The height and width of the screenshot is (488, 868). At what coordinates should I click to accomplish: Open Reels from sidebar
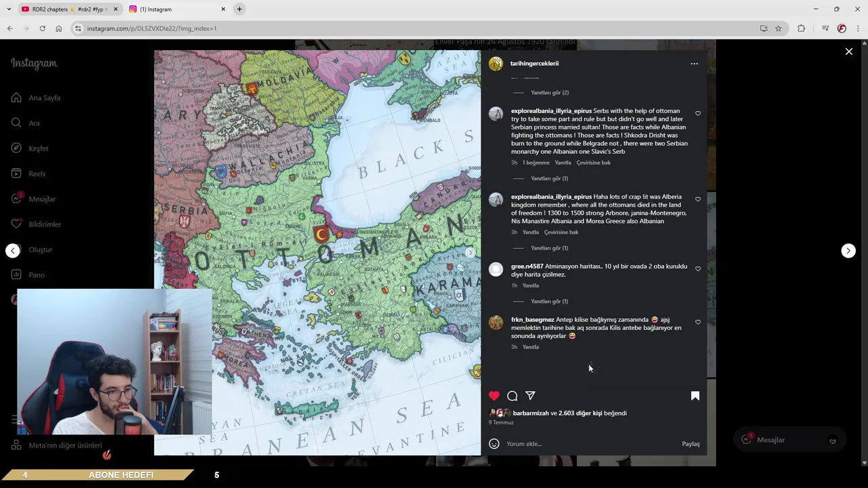point(28,174)
